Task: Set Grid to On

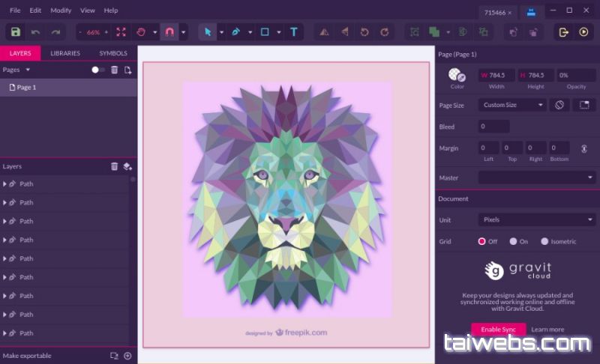Action: (x=513, y=242)
